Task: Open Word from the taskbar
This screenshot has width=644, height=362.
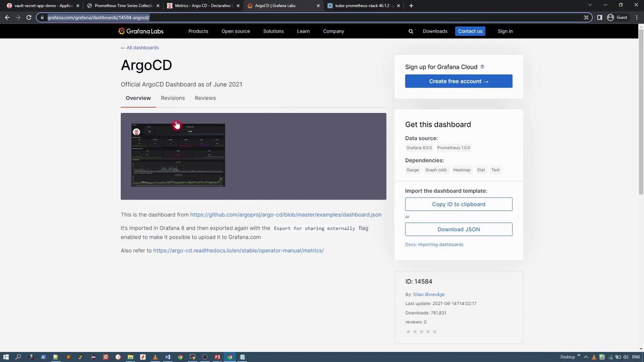Action: pyautogui.click(x=168, y=357)
